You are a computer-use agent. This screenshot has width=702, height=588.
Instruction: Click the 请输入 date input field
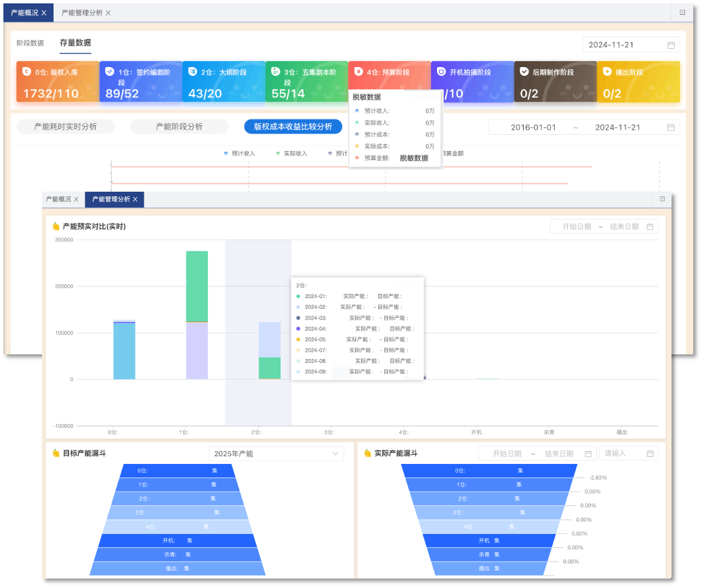(x=629, y=454)
